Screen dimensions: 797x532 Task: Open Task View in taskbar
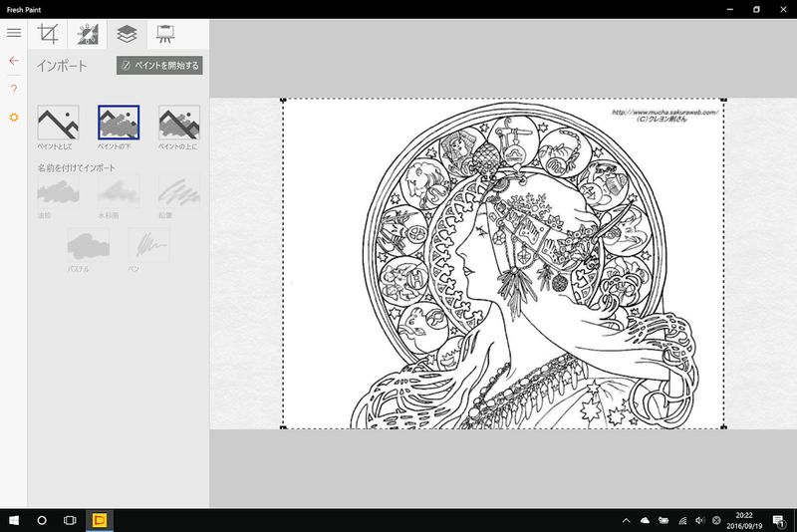(70, 520)
